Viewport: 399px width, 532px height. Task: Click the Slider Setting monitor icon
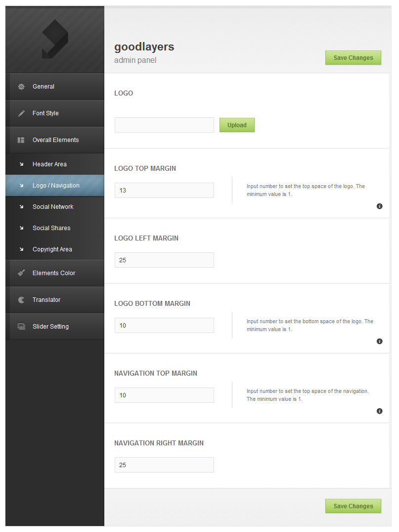(21, 327)
